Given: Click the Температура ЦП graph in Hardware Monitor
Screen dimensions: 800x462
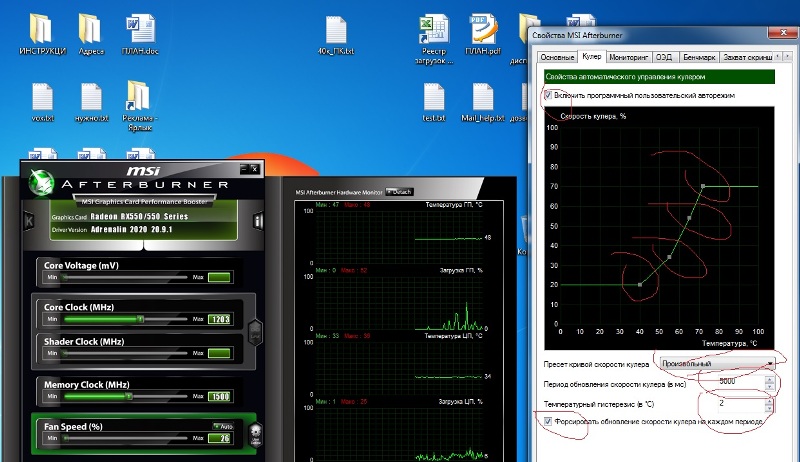Looking at the screenshot, I should coord(398,367).
